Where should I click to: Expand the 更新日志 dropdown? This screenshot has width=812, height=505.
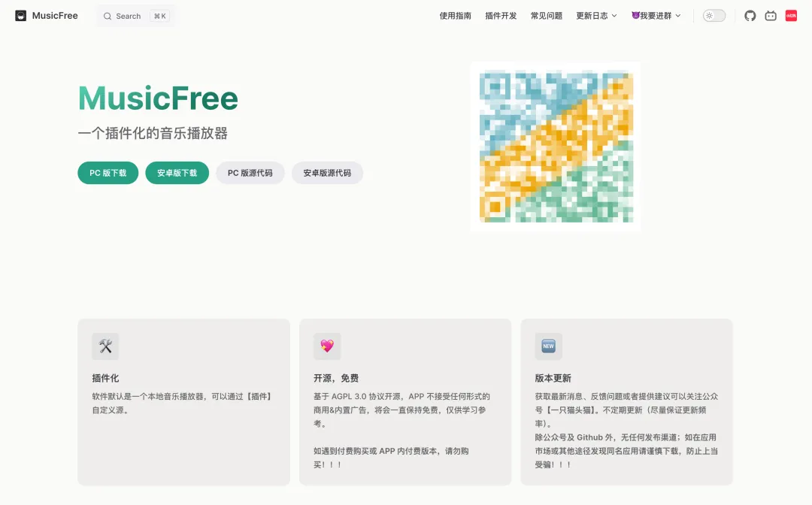596,16
